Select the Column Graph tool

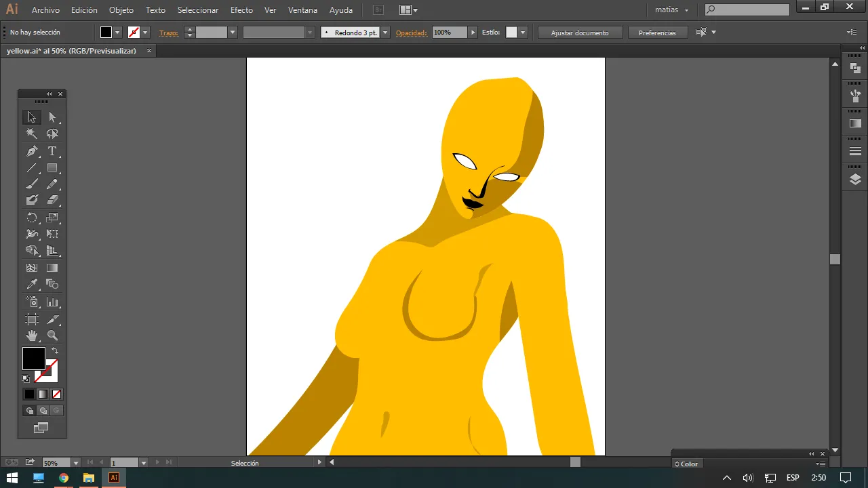click(x=52, y=302)
